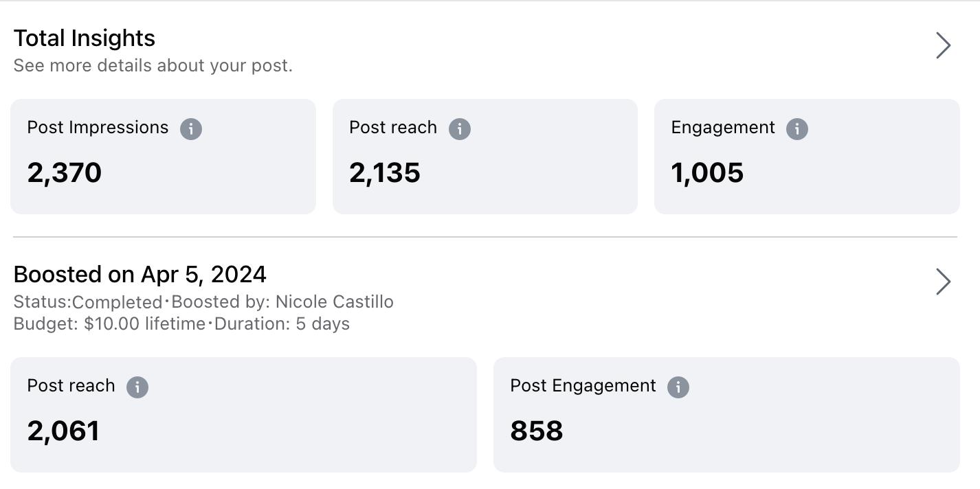Show info for the boosted Post reach metric

pyautogui.click(x=137, y=387)
